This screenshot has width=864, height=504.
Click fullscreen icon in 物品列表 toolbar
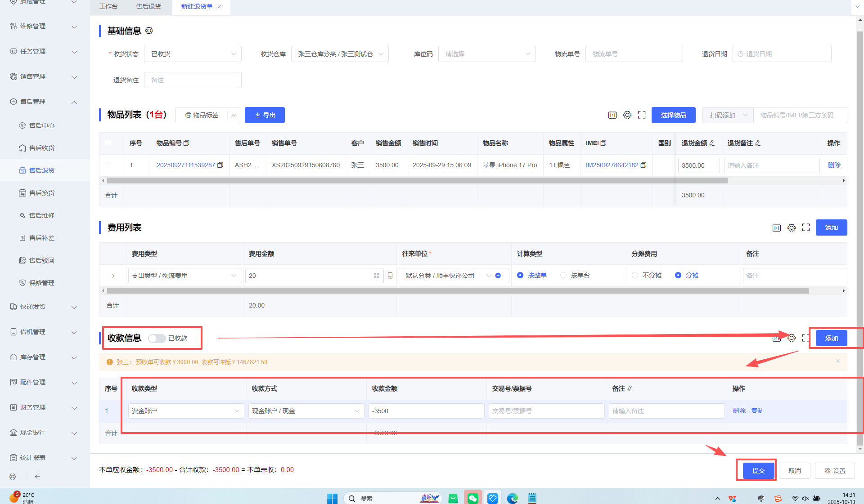point(642,115)
